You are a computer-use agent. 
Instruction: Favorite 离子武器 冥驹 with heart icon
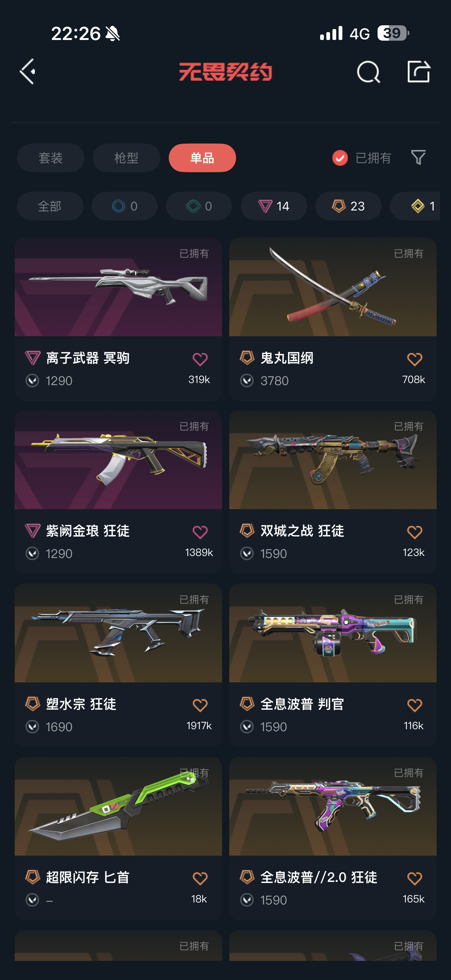point(200,359)
